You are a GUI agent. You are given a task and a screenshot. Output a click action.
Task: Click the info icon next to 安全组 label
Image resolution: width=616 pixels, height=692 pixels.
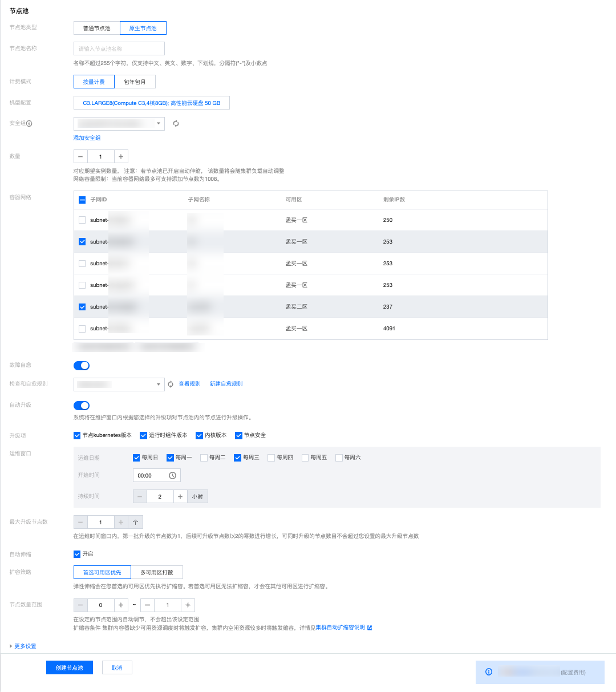click(x=29, y=123)
